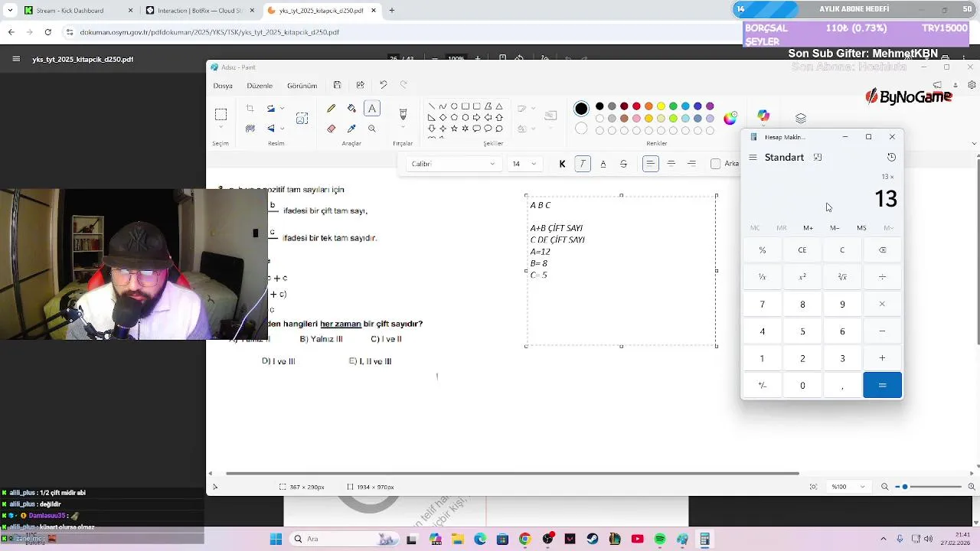Click the Copilot icon in Paint
980x551 pixels.
[763, 116]
